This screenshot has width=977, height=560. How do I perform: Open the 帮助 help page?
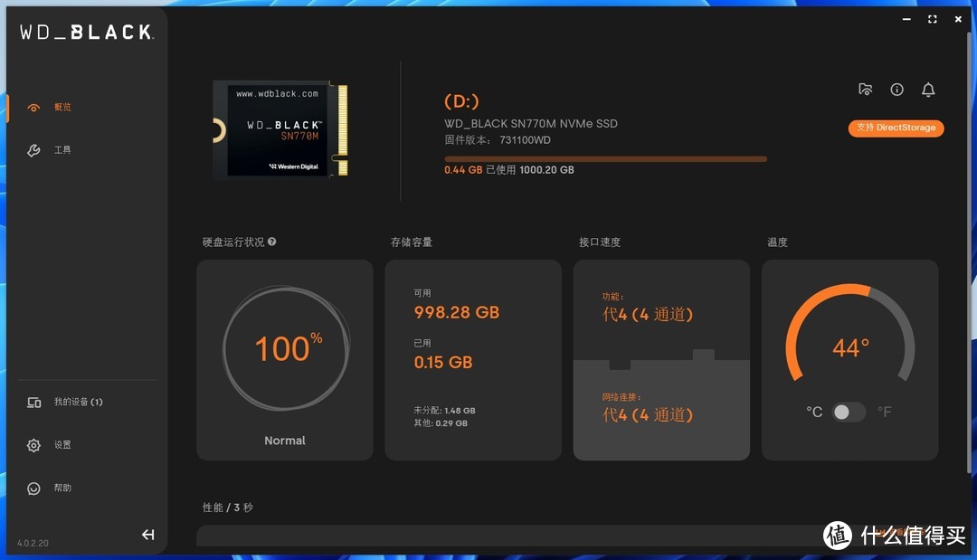pyautogui.click(x=62, y=488)
